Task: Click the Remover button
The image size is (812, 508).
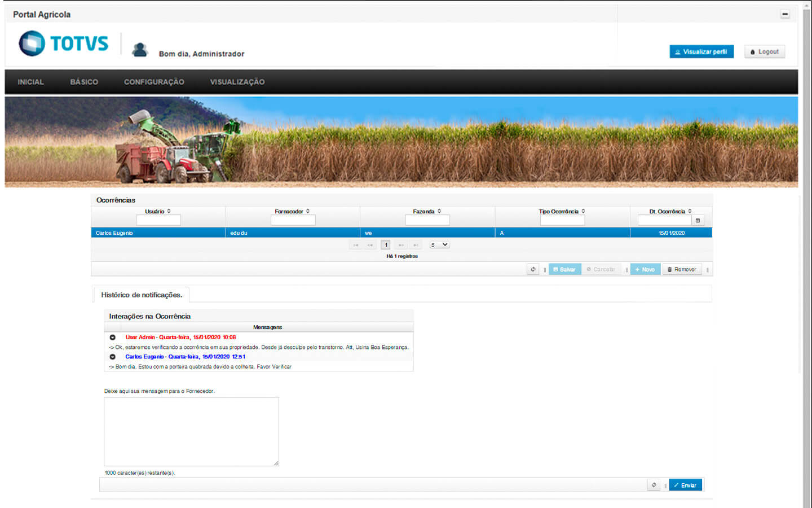Action: tap(682, 269)
